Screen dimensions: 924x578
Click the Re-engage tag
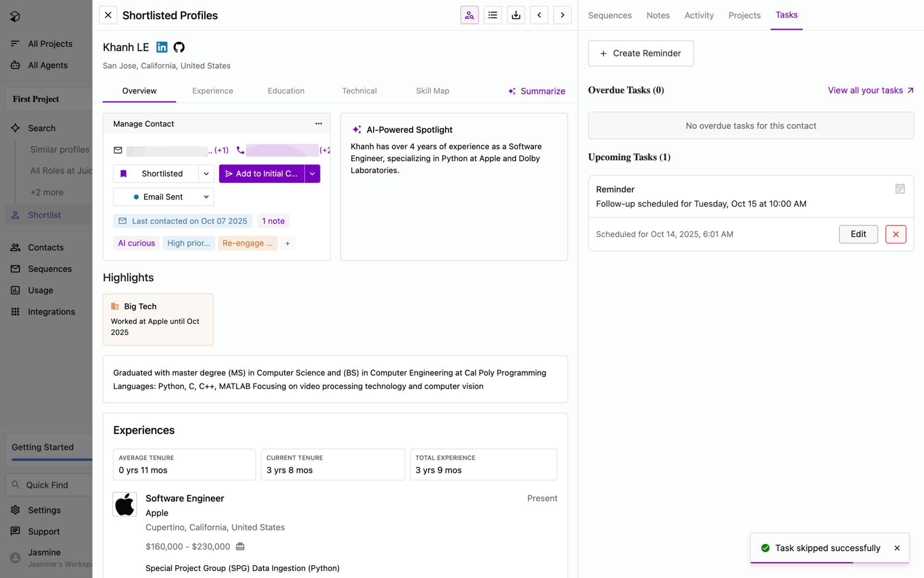(247, 243)
